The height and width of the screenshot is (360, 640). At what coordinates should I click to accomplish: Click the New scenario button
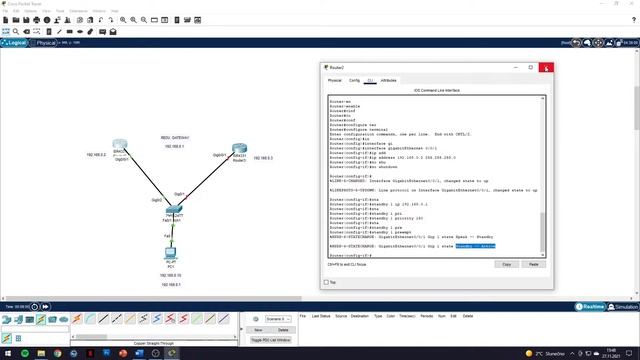pos(258,330)
